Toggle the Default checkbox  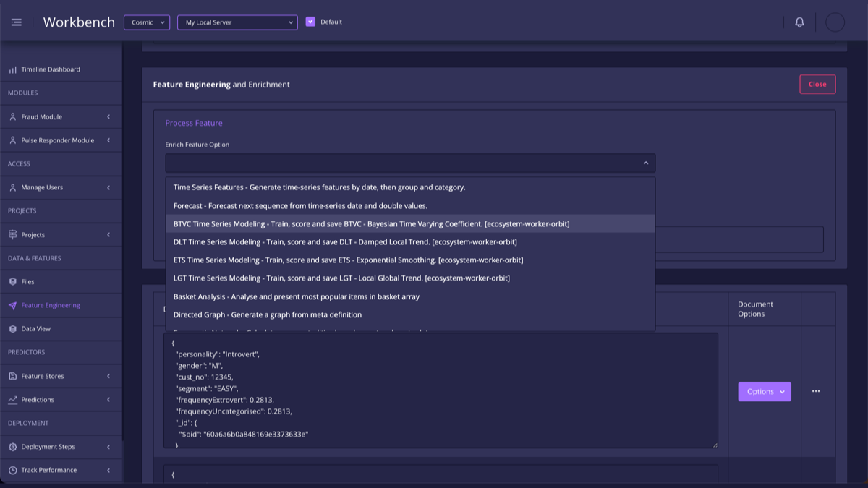(310, 22)
